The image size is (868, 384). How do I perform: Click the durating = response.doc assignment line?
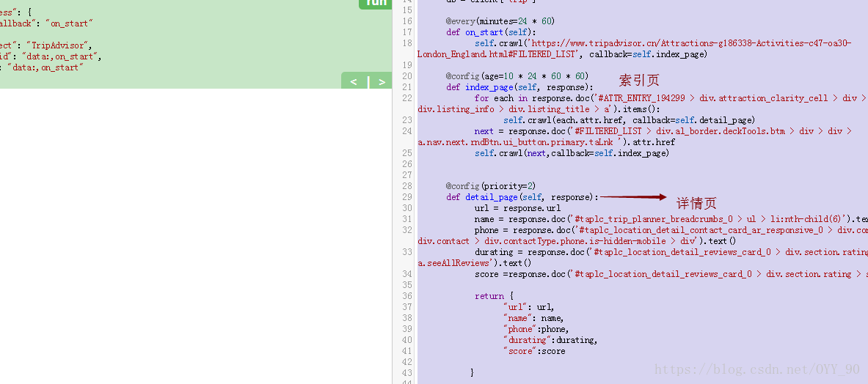pyautogui.click(x=671, y=252)
